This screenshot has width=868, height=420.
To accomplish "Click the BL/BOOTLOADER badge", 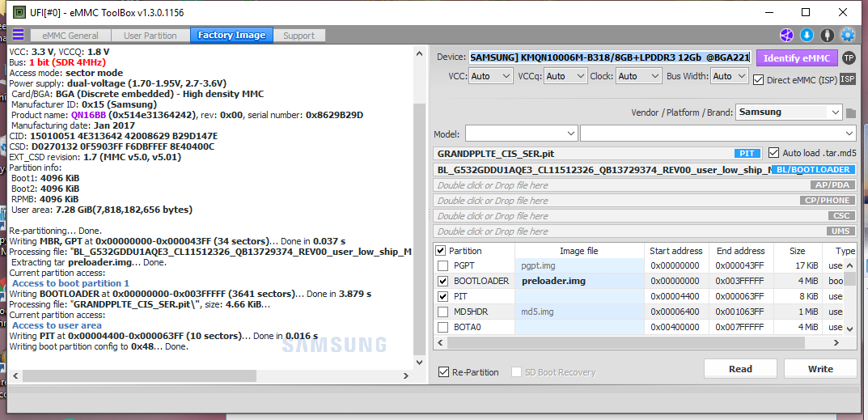I will coord(813,170).
